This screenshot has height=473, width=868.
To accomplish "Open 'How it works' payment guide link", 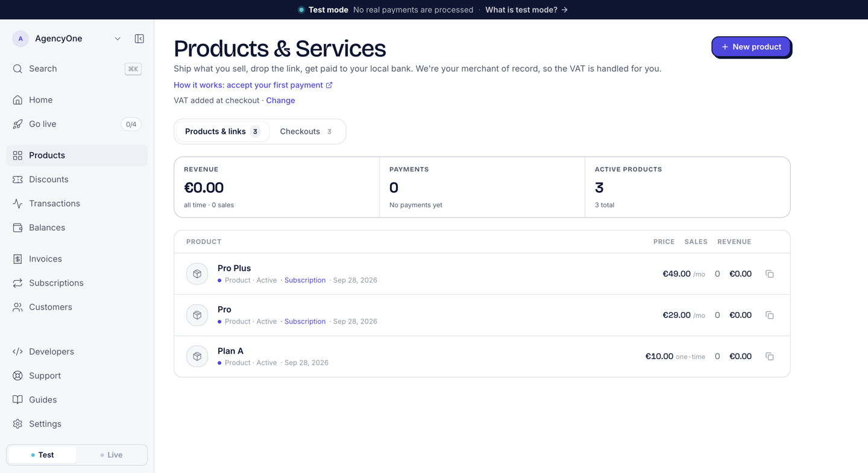I will pos(253,85).
